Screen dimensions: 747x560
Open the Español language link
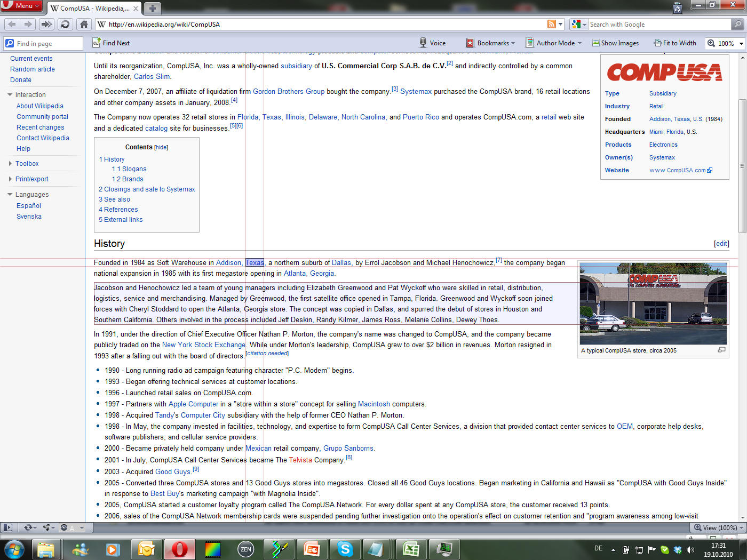pos(29,206)
